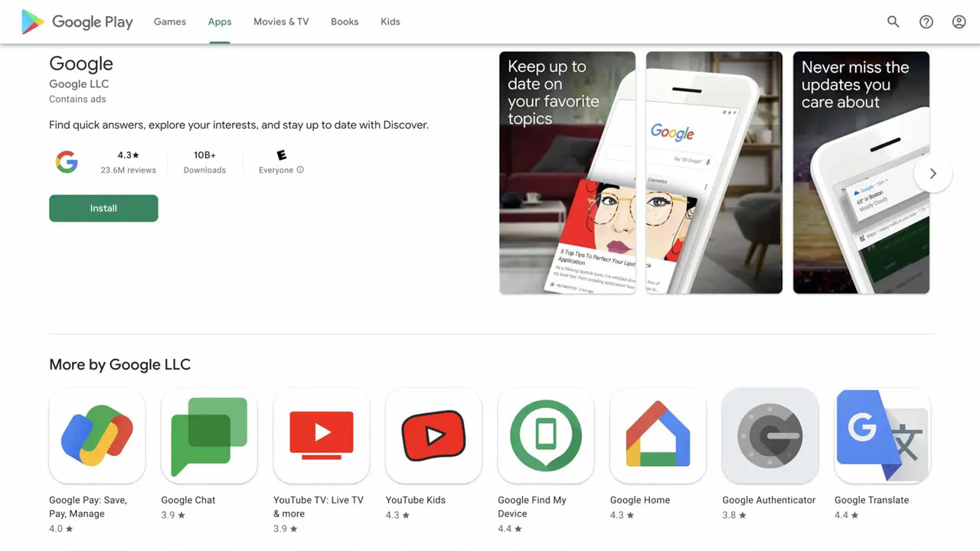
Task: Open the Google LLC developer link
Action: click(x=79, y=84)
